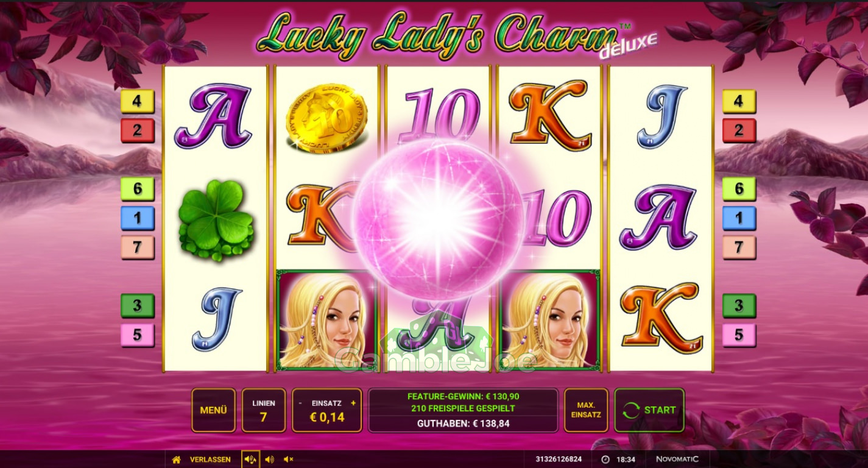Click the LINIEN 7 selector
Screen dimensions: 868x468
(264, 410)
